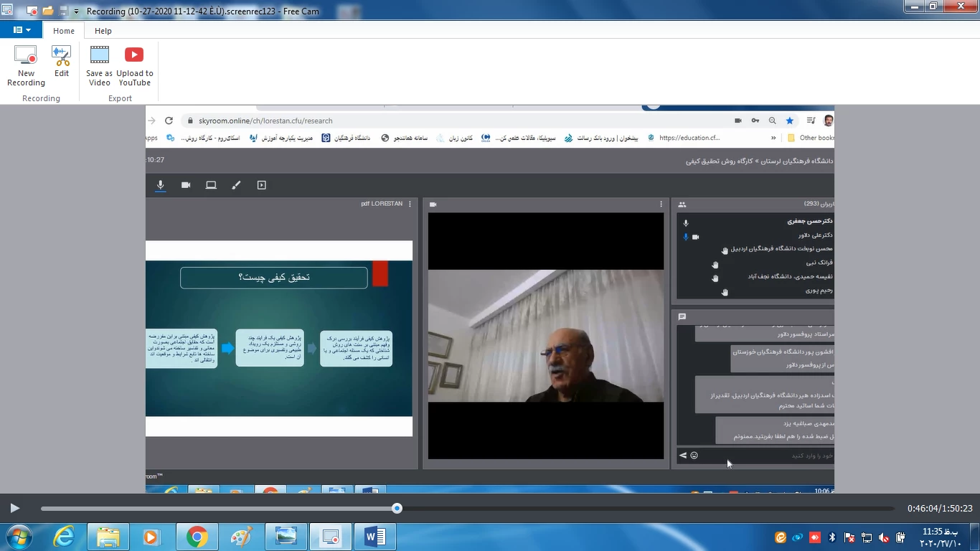Click the New Recording ribbon button
The image size is (980, 551).
tap(26, 66)
